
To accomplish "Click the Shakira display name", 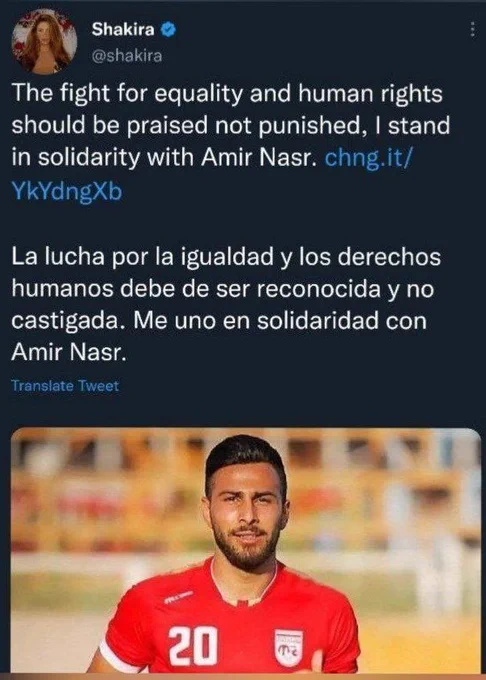I will [123, 29].
